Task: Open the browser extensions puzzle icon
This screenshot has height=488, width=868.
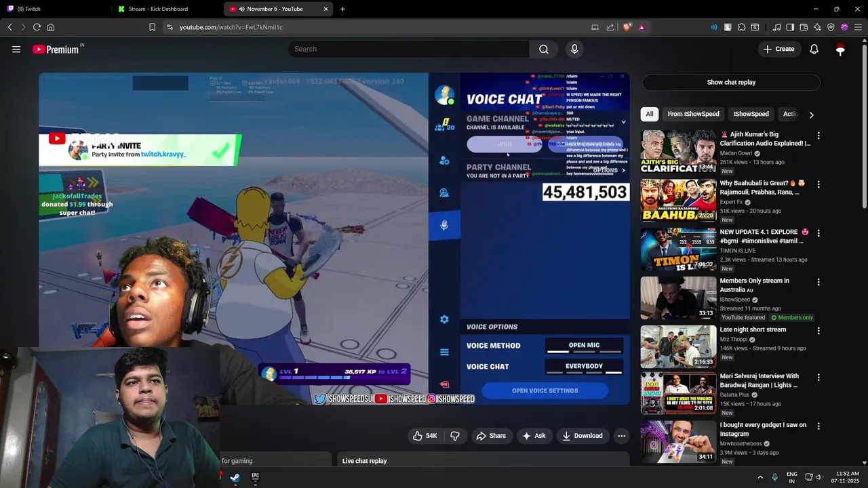Action: [741, 27]
